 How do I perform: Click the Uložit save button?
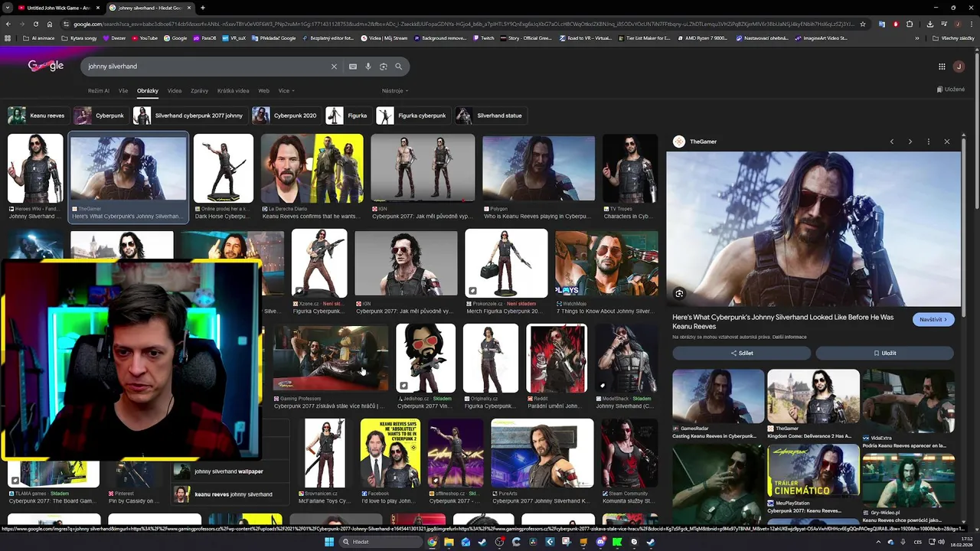[x=884, y=353]
